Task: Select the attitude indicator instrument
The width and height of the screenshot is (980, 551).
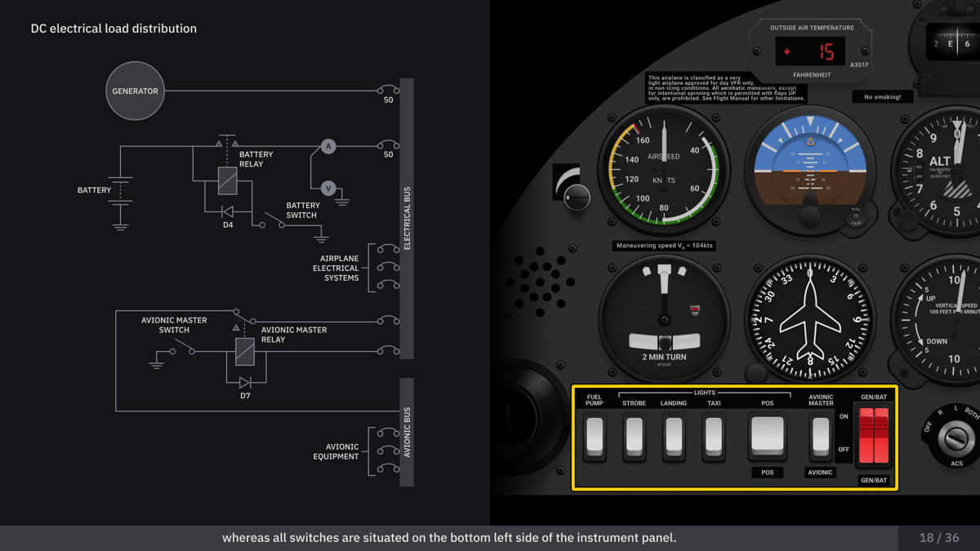Action: pos(809,170)
